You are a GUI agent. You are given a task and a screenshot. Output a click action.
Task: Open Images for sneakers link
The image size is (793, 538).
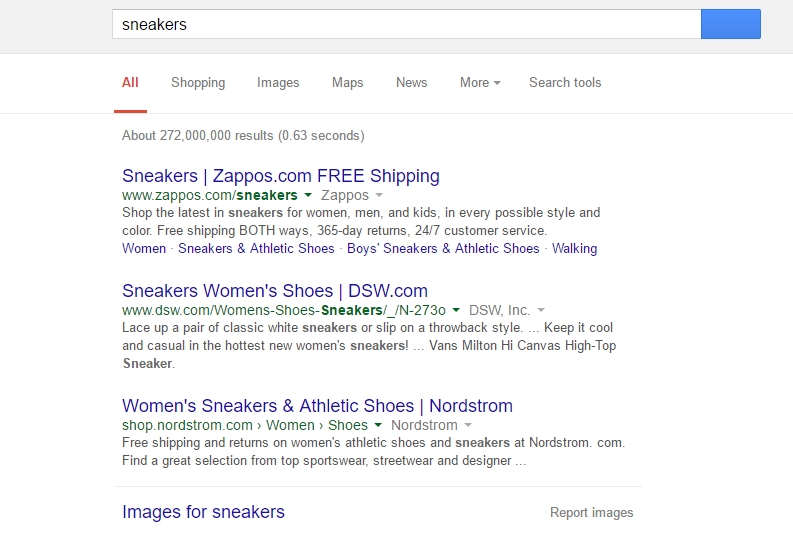tap(203, 512)
